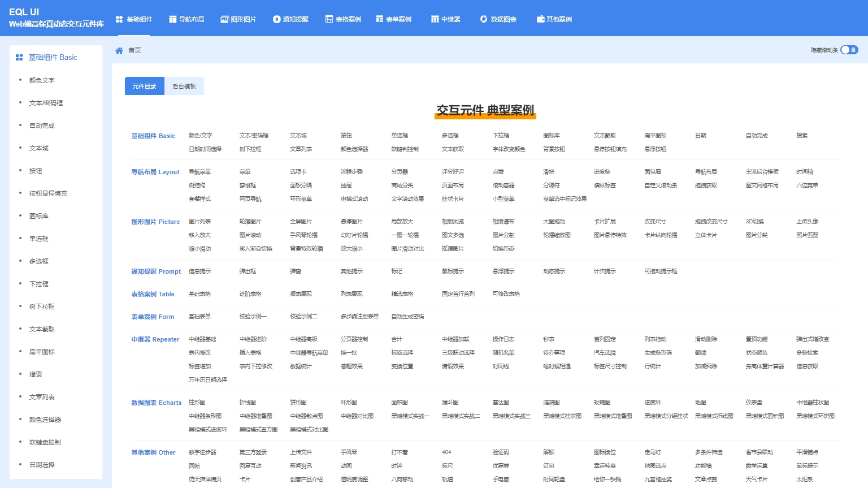Image resolution: width=868 pixels, height=488 pixels.
Task: Click the 数据图表 Echarts category heading link
Action: tap(157, 403)
